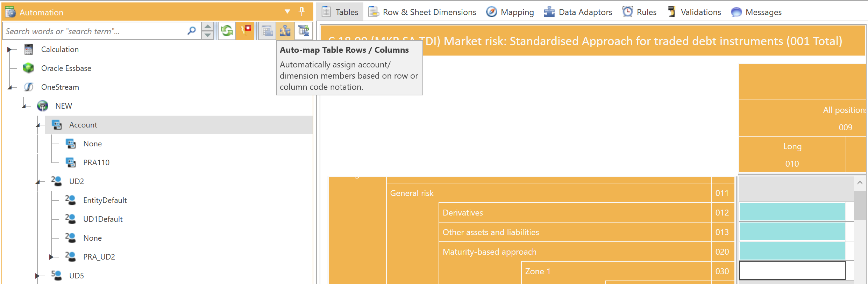This screenshot has width=868, height=284.
Task: Open the Validations tab
Action: pos(694,12)
